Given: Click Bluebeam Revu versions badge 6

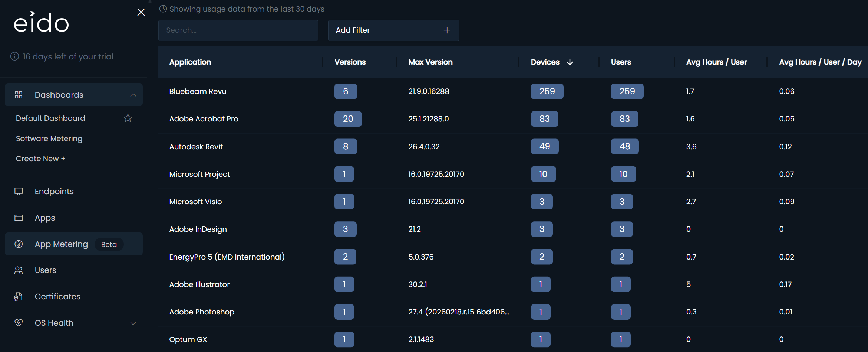Looking at the screenshot, I should point(346,91).
